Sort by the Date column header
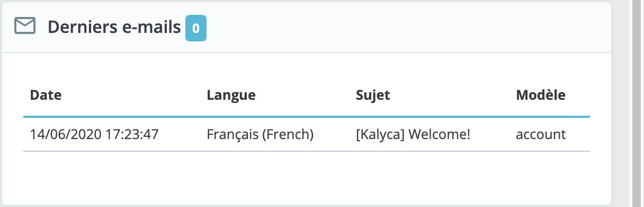Image resolution: width=644 pixels, height=207 pixels. click(x=46, y=96)
